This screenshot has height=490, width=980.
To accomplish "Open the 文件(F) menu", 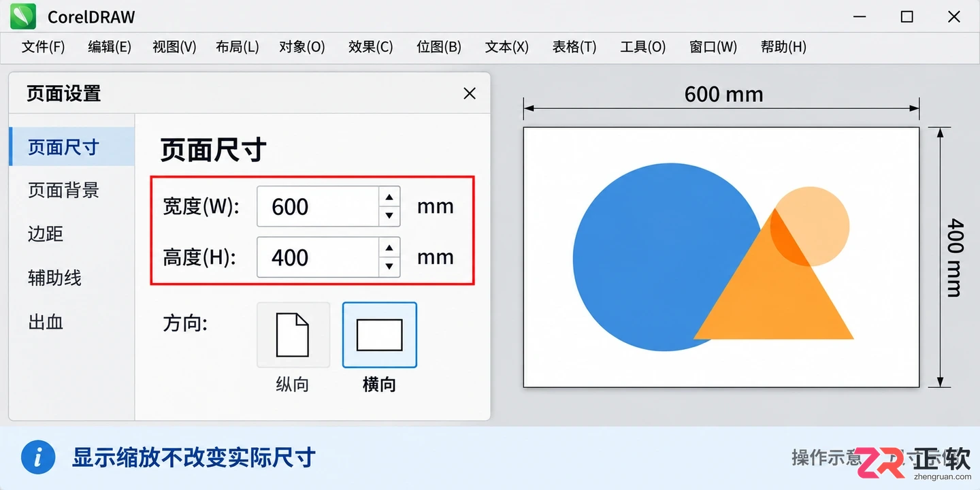I will (x=43, y=47).
